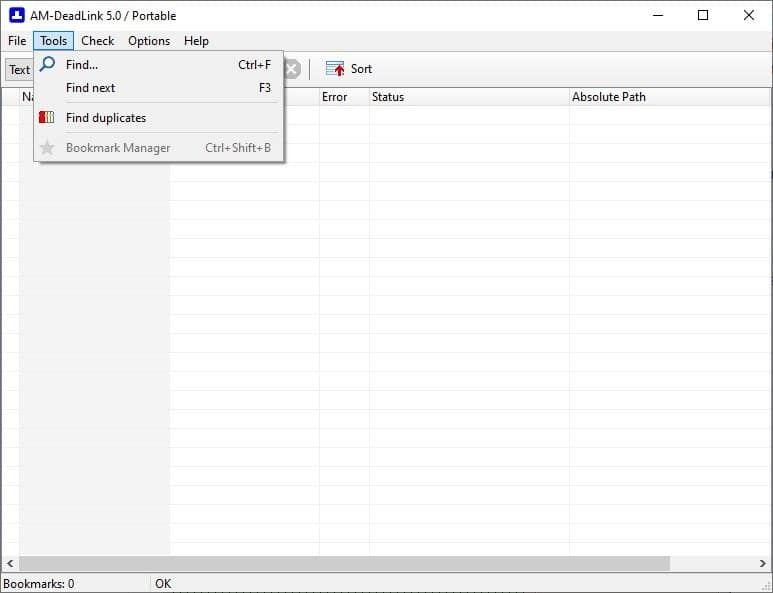
Task: Close the AM-DeadLink window
Action: pos(748,15)
